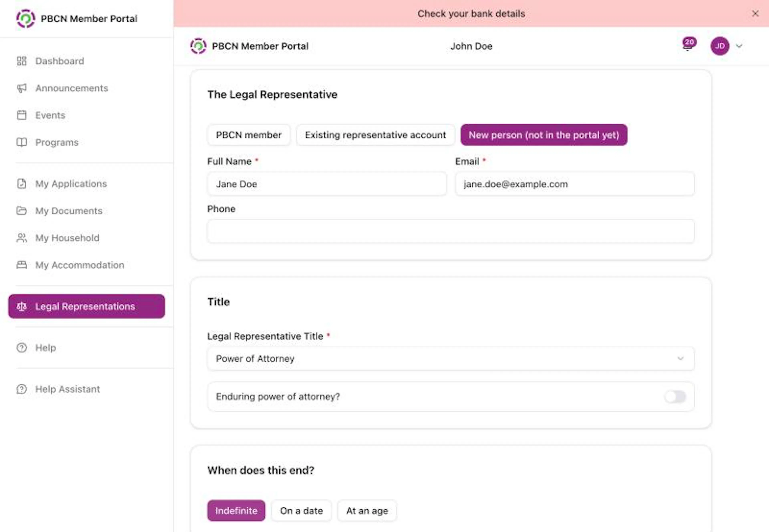Click the My Applications menu label

click(71, 184)
